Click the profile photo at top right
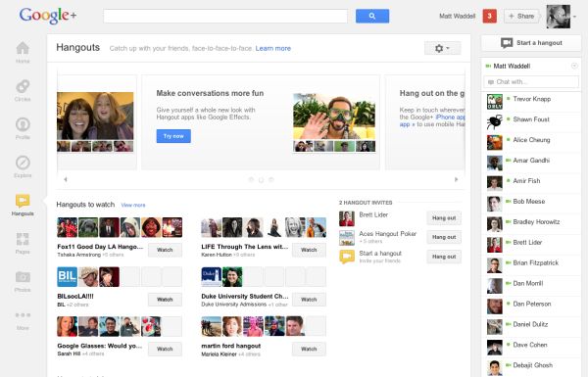Image resolution: width=588 pixels, height=377 pixels. pyautogui.click(x=558, y=16)
